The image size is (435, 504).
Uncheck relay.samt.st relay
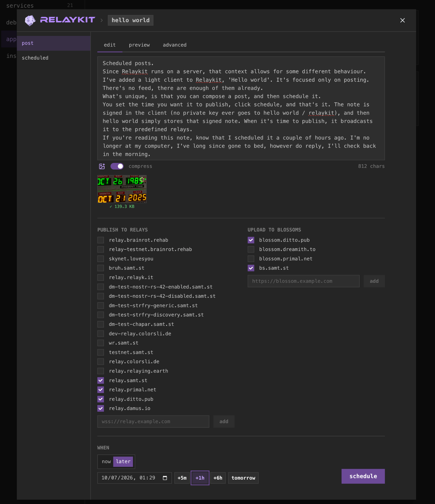tap(100, 380)
